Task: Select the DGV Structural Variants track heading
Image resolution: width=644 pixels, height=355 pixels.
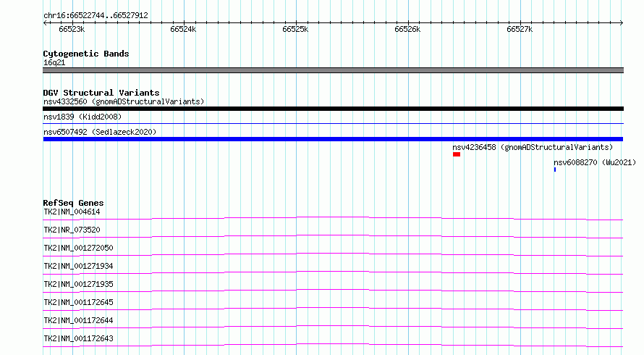Action: 101,93
